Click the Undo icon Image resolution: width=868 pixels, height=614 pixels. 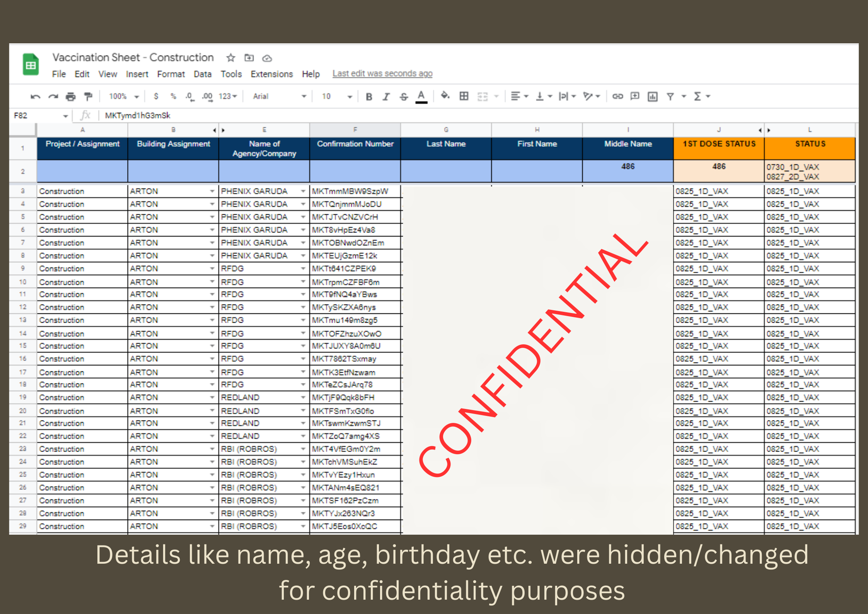point(35,96)
